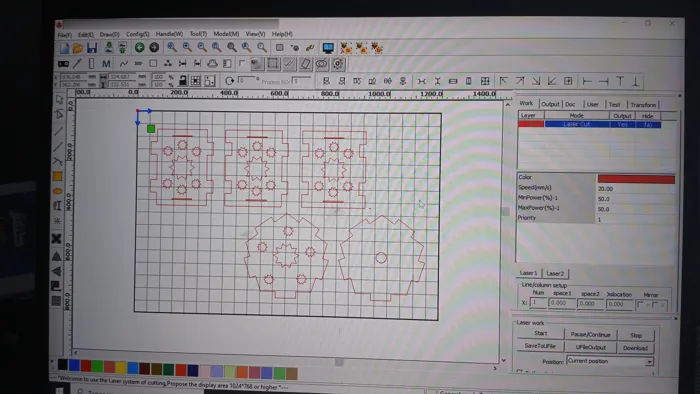Click the Undo green arrow icon
Screen dimensions: 700x394
[x=139, y=47]
